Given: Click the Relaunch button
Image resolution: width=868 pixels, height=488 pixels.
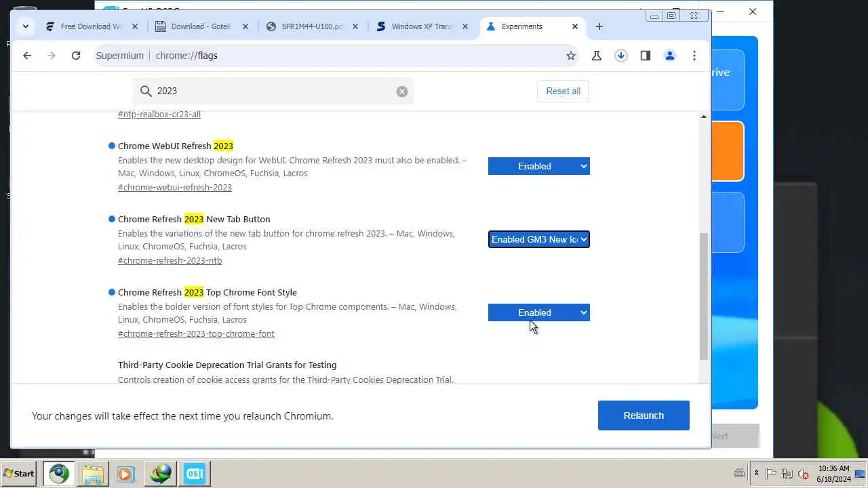Looking at the screenshot, I should point(644,415).
